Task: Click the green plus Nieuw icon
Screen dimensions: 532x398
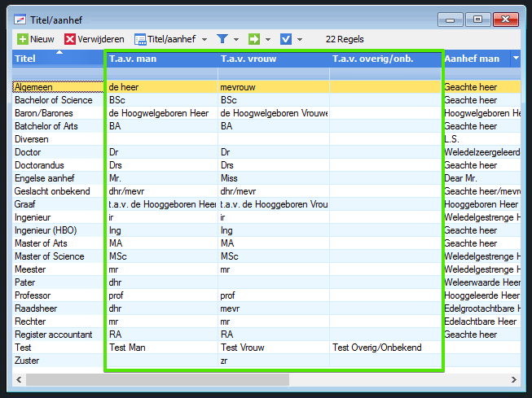Action: 23,39
